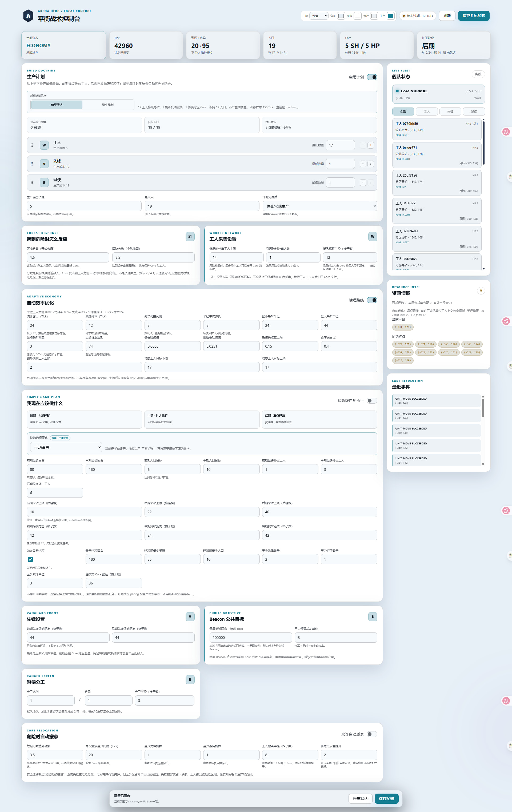Toggle the 缩短路线 switch
Screen dimensions: 512x812
[372, 300]
